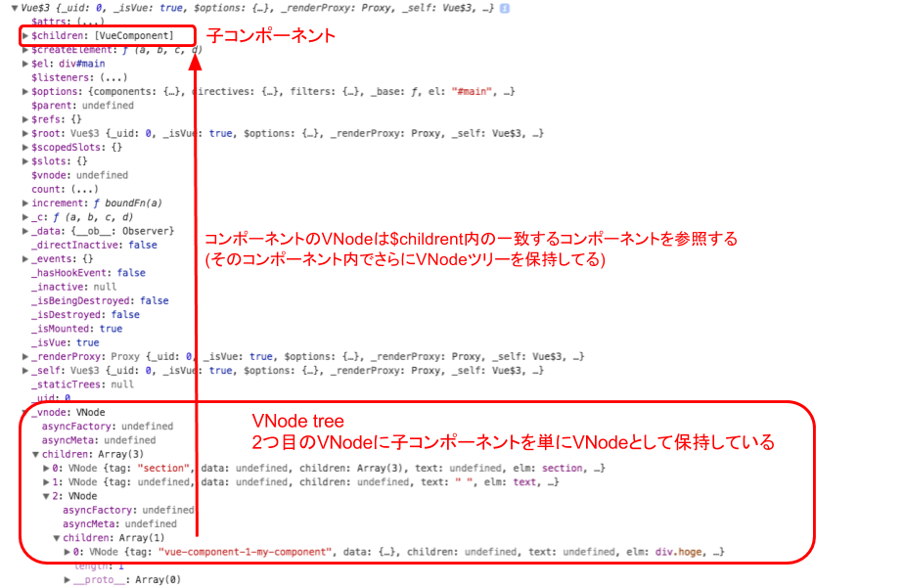The width and height of the screenshot is (904, 588).
Task: Select the _vnode: VNode label
Action: point(68,412)
